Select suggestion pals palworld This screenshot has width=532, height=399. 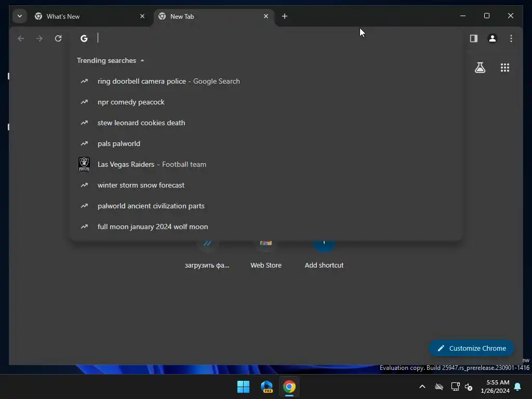pos(266,143)
